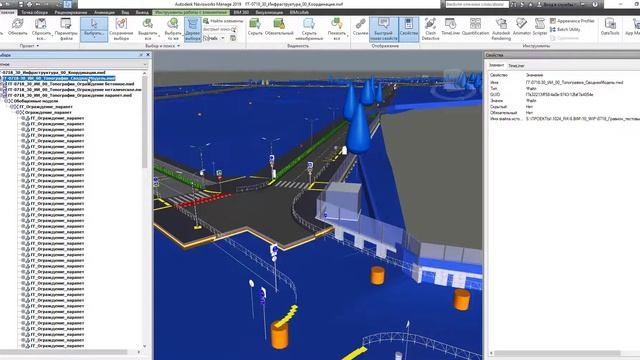This screenshot has width=640, height=360.
Task: Select Топография_Ограждение парапет file in tree
Action: click(x=70, y=95)
